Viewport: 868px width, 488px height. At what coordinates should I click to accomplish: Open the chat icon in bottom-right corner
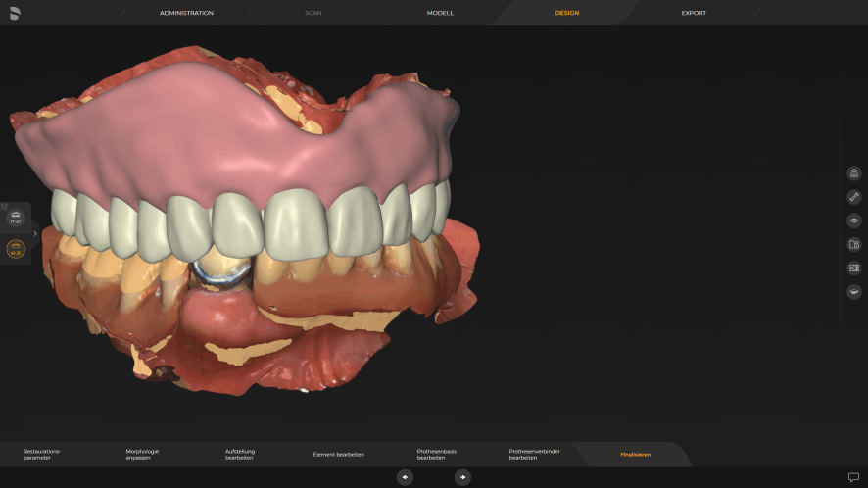pos(853,477)
